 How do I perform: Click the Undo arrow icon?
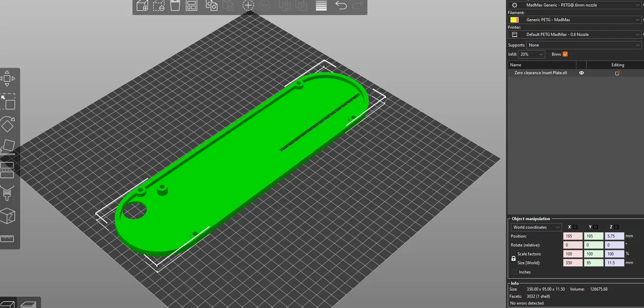341,5
